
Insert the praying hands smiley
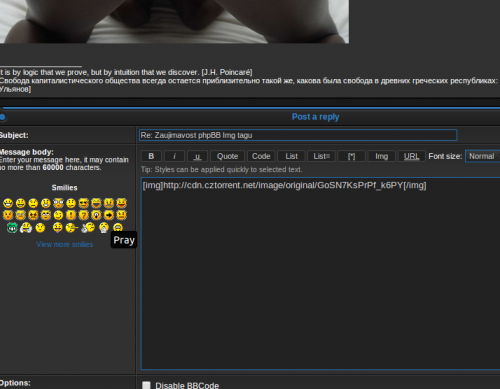(104, 228)
